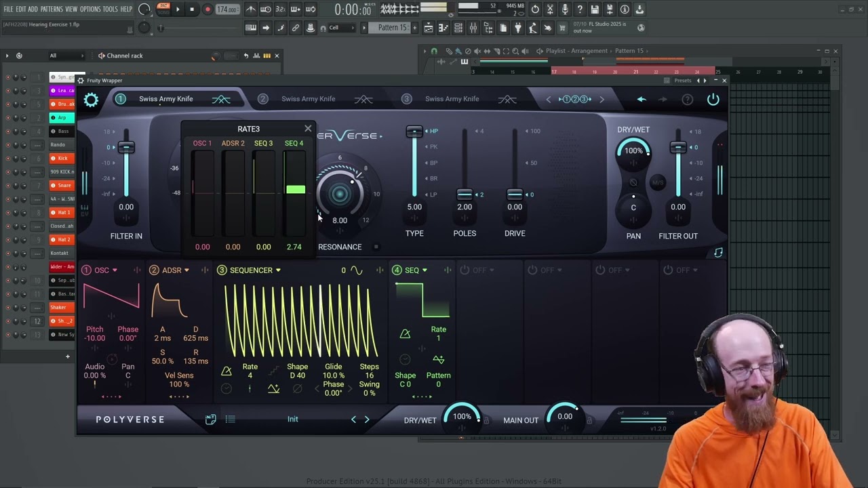
Task: Expand the SEQ modulator type dropdown
Action: pos(425,270)
